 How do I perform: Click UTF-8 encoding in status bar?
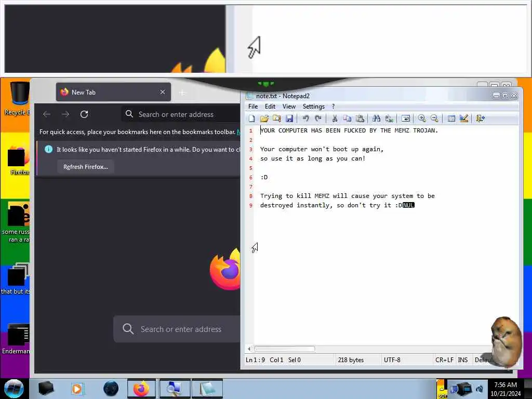[392, 360]
